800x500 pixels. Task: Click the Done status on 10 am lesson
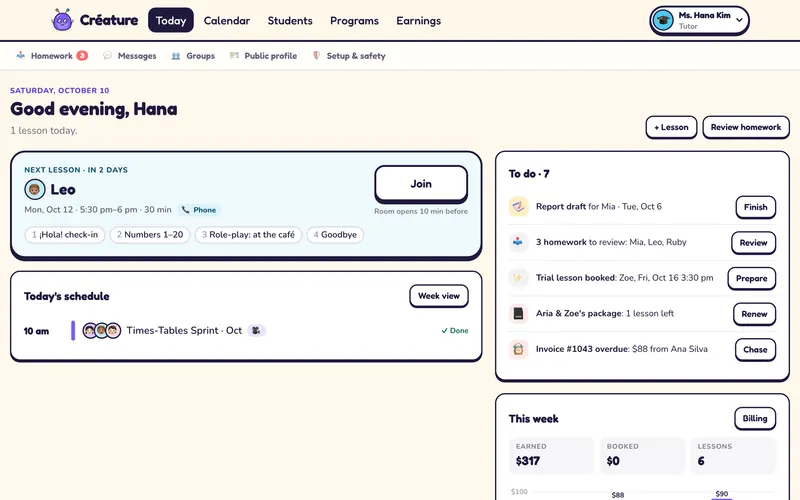point(455,331)
